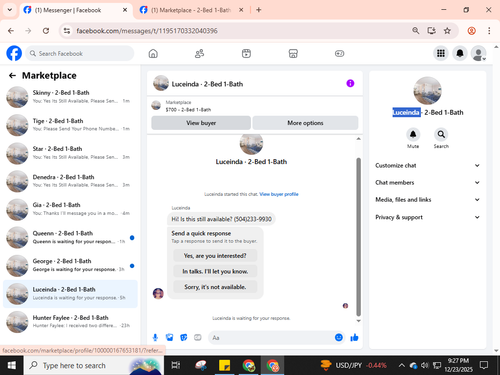Viewport: 500px width, 375px height.
Task: Go back in browser history
Action: coord(11,31)
